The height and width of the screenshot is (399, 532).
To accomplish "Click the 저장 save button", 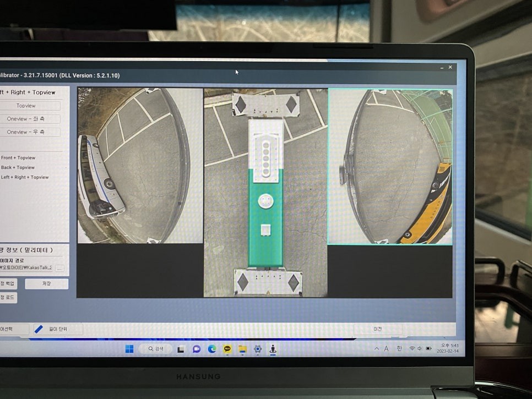I will pyautogui.click(x=46, y=283).
